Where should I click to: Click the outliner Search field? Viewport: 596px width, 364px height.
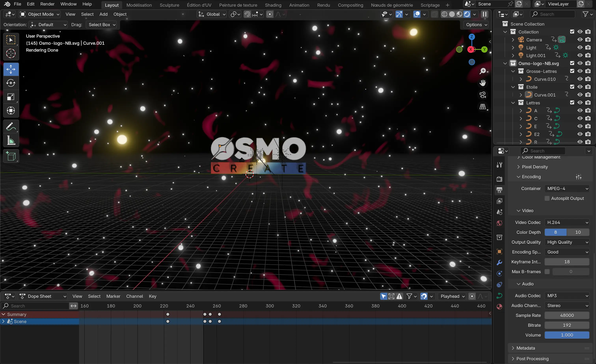552,14
